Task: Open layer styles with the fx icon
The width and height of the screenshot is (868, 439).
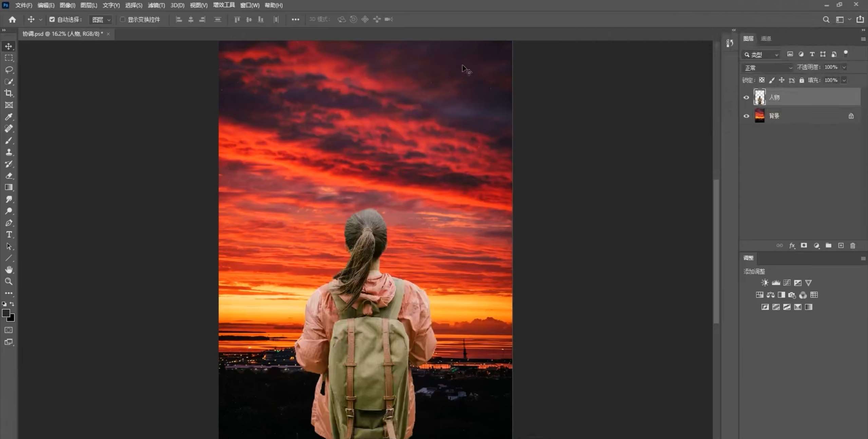Action: (x=792, y=245)
